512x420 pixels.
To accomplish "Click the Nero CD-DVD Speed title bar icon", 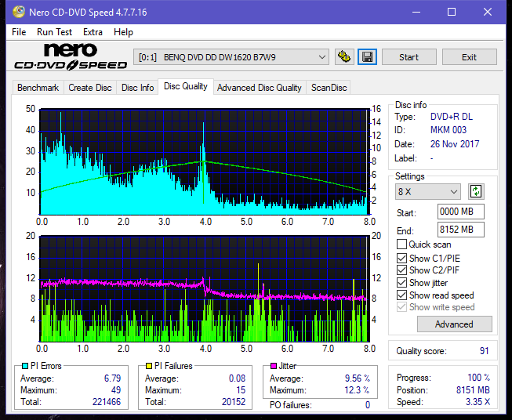I will coord(19,12).
